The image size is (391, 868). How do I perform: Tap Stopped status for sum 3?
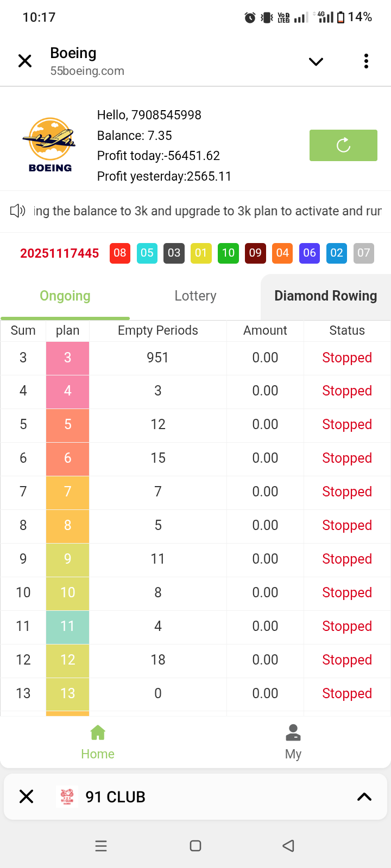[x=347, y=358]
